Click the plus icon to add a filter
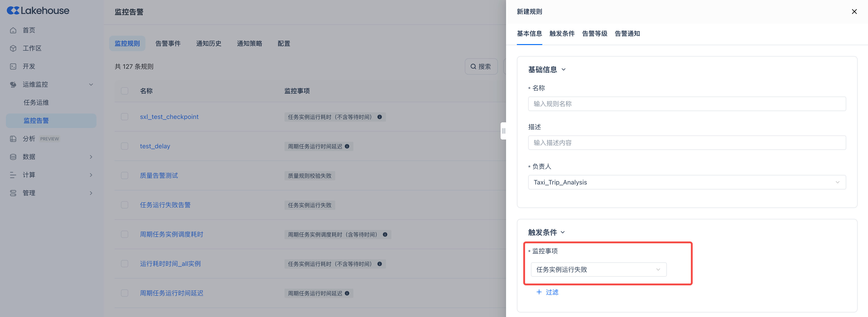The height and width of the screenshot is (317, 868). pyautogui.click(x=539, y=292)
